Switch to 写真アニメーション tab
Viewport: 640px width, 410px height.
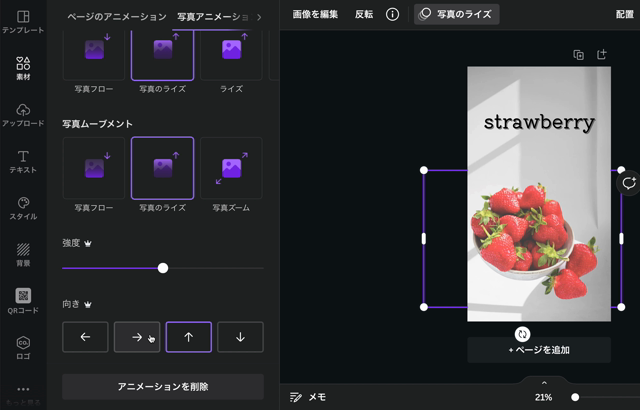pos(213,17)
